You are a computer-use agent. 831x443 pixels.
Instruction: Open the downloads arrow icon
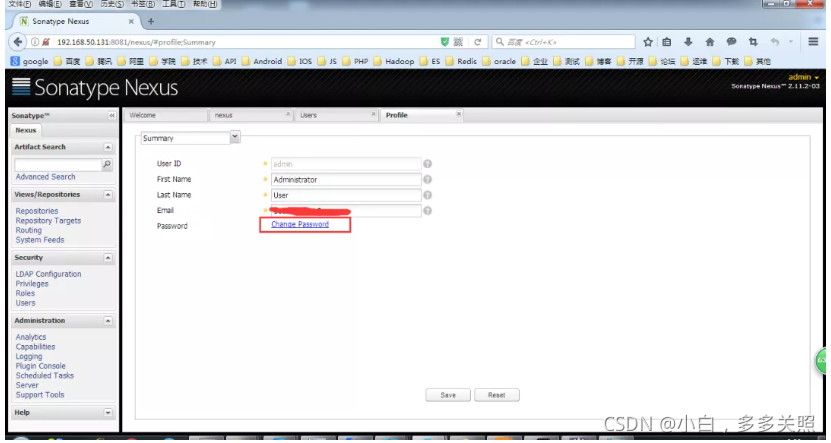tap(688, 42)
